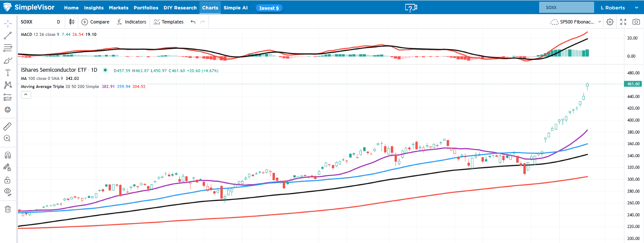Click the Invest $ button
This screenshot has width=644, height=243.
(269, 8)
